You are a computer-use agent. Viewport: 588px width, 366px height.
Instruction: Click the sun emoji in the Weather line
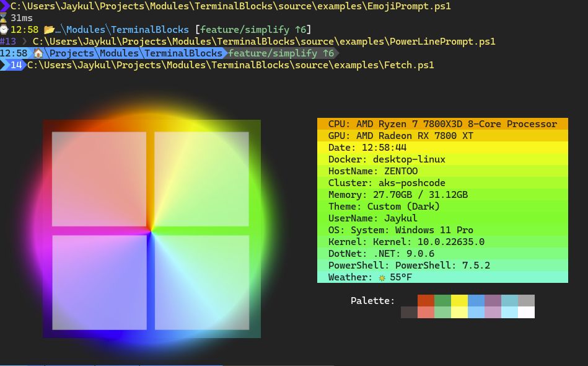point(382,278)
